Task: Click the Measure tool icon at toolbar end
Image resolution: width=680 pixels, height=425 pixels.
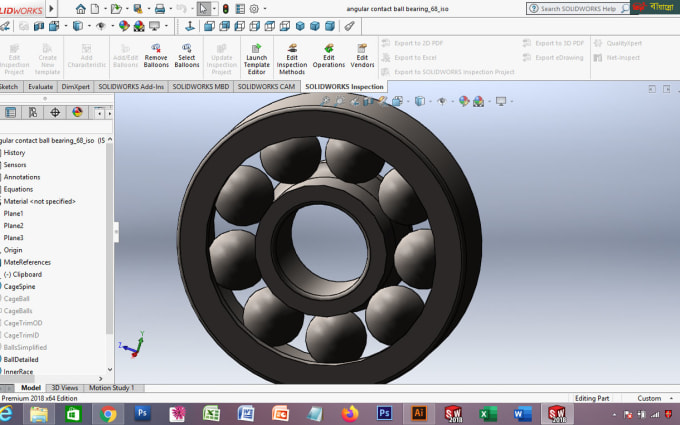Action: 350,26
